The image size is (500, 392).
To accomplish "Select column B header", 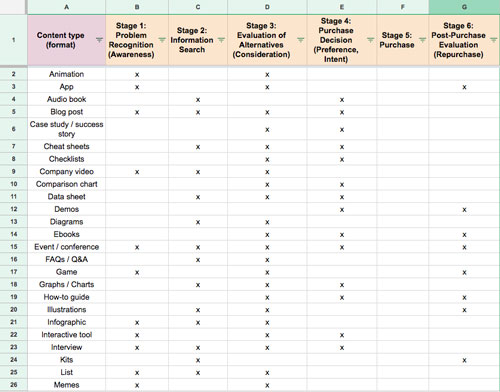I will coord(137,7).
